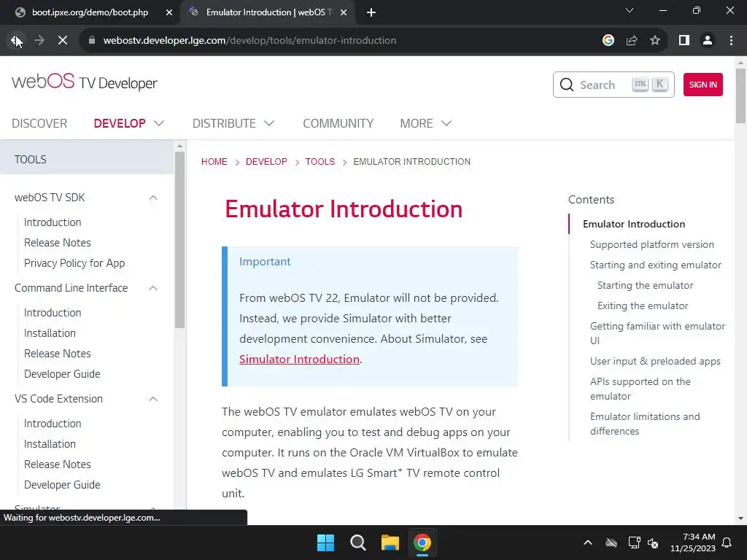Open the DISTRIBUTE menu

[224, 123]
